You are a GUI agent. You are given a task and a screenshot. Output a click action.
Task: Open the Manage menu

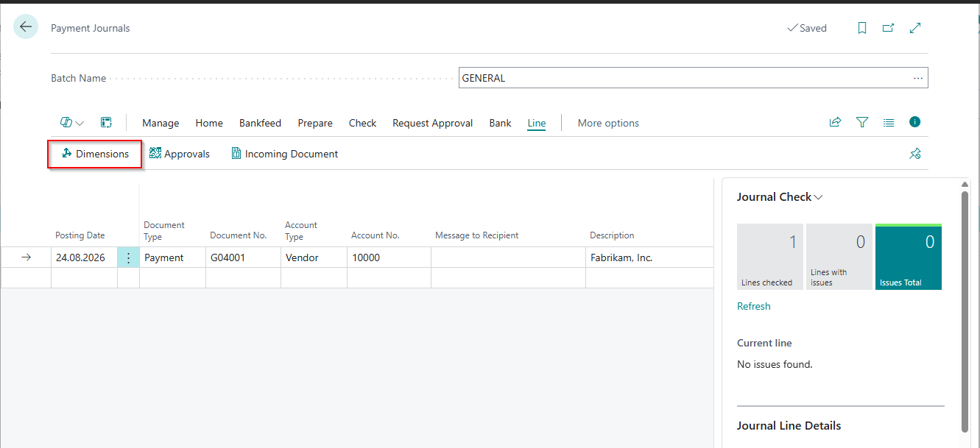(161, 123)
